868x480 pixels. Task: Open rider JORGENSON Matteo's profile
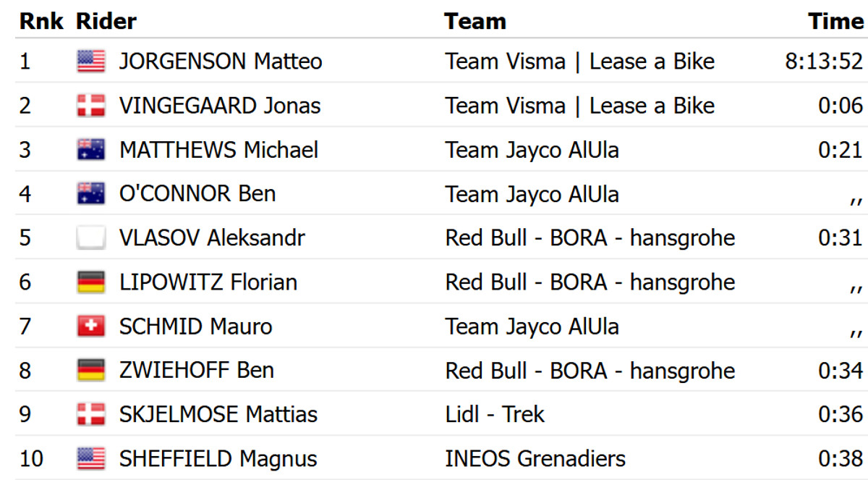221,62
